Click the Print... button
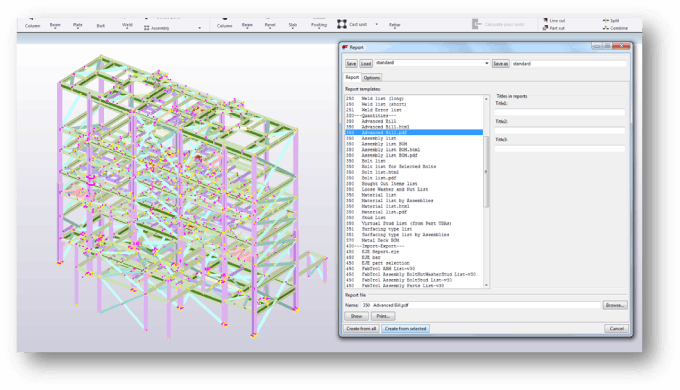This screenshot has height=390, width=680. tap(383, 316)
